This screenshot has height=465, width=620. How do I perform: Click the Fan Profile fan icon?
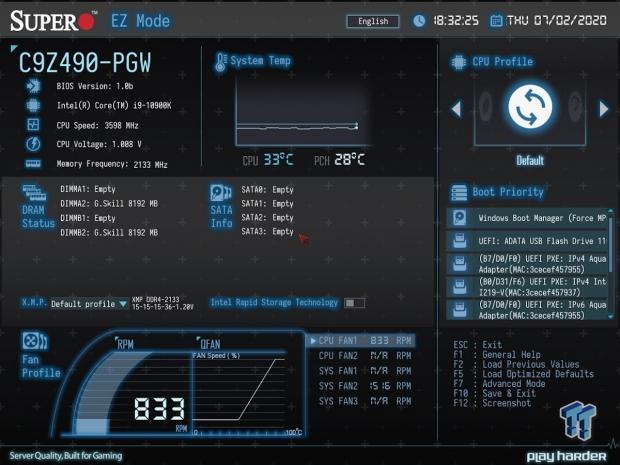pos(35,341)
